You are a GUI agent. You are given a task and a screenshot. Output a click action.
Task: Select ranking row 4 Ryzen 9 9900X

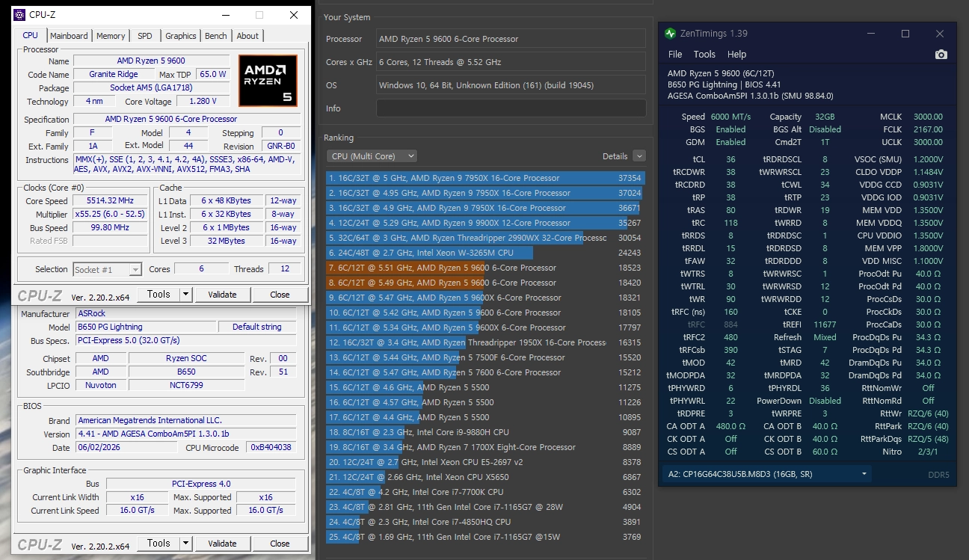coord(485,223)
